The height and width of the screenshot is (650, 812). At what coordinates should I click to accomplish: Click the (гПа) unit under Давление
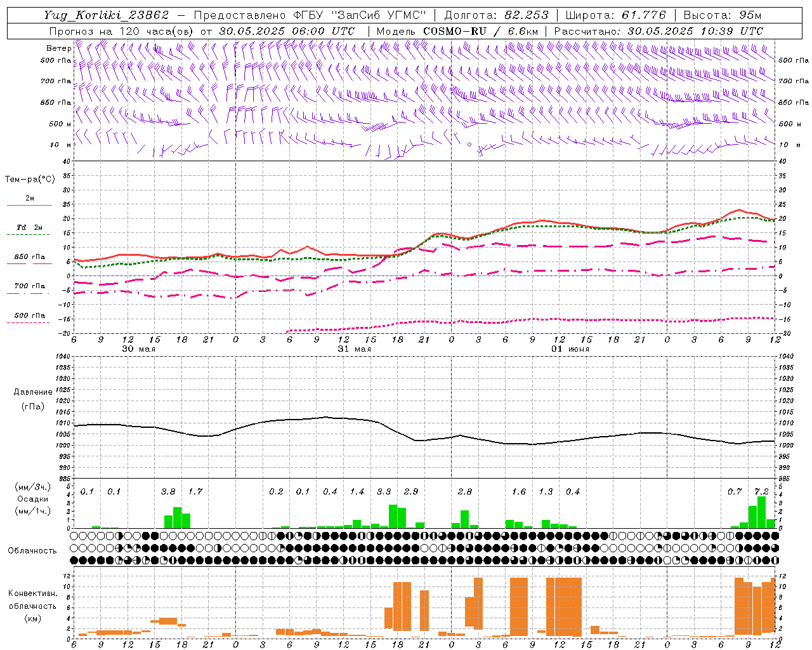33,407
